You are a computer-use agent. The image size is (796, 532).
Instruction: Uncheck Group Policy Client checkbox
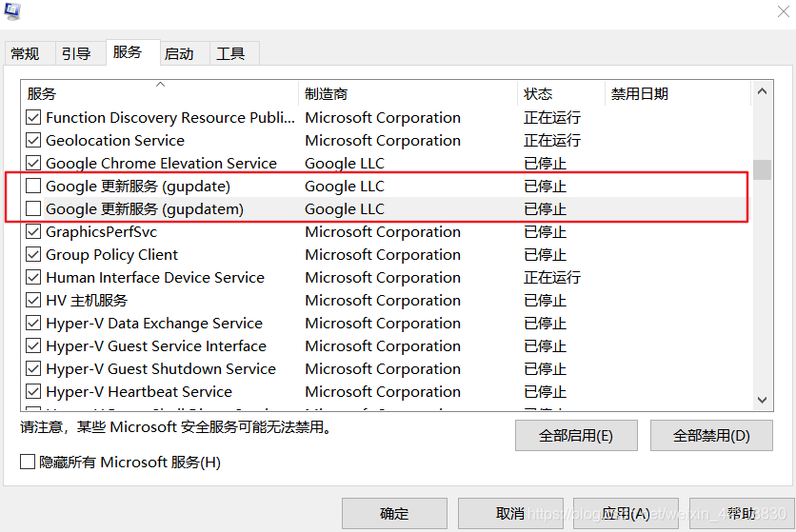pos(33,255)
